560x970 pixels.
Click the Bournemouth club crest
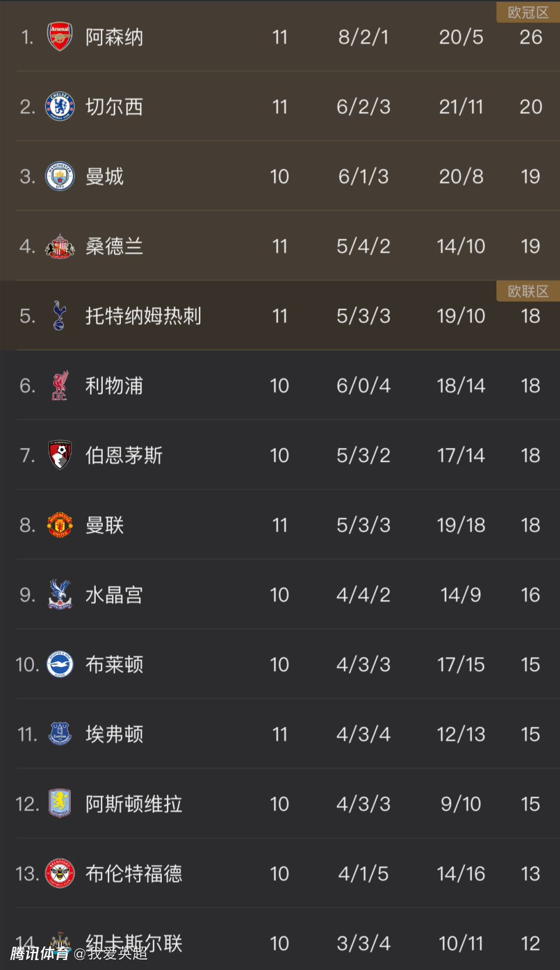click(x=60, y=456)
